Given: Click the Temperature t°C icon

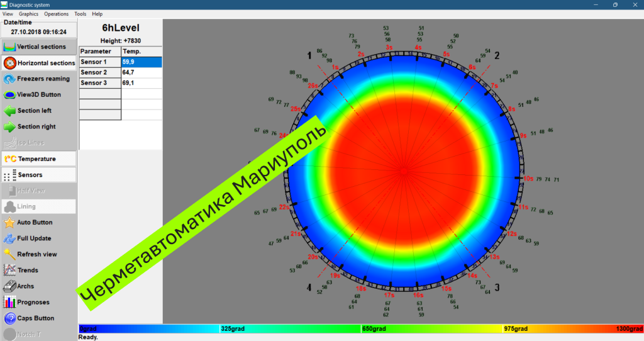Looking at the screenshot, I should 10,159.
